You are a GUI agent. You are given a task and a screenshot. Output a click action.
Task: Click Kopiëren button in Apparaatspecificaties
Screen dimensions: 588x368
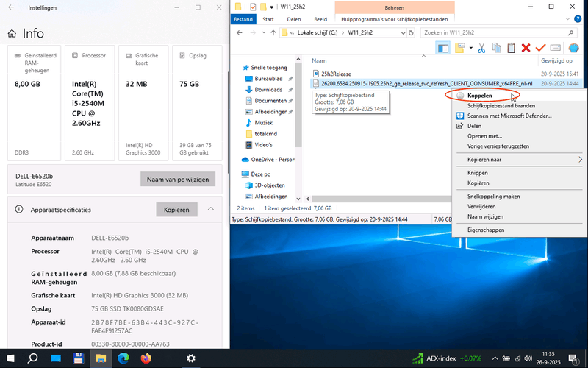[x=176, y=210]
